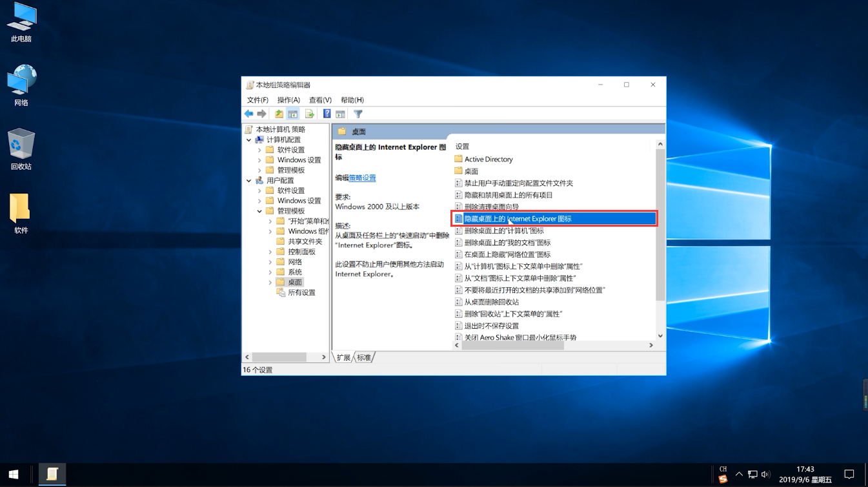Expand the "开始"菜单 tree node arrow
This screenshot has width=868, height=487.
pyautogui.click(x=270, y=221)
